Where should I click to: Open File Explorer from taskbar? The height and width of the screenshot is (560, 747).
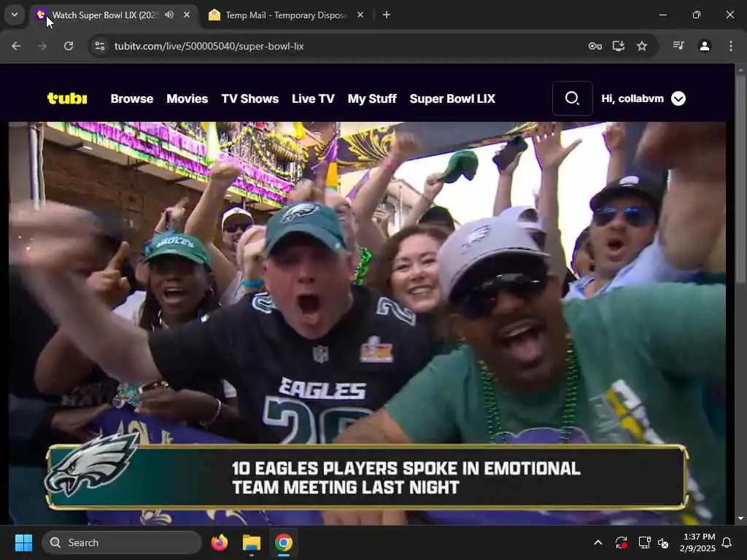[x=252, y=542]
